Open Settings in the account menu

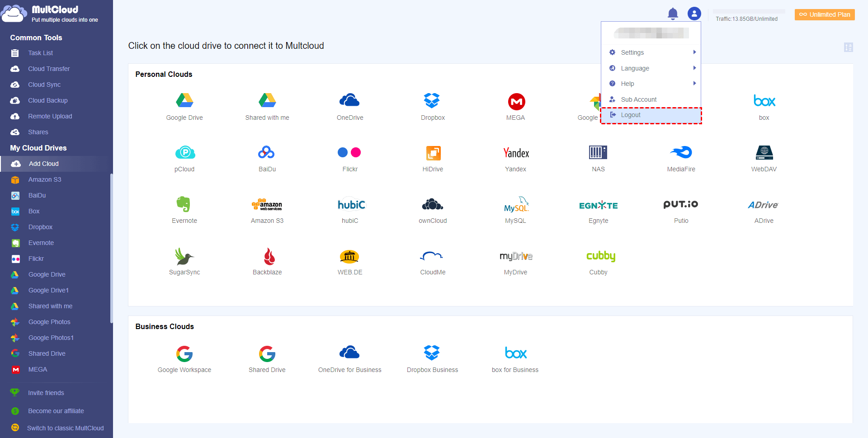tap(651, 52)
